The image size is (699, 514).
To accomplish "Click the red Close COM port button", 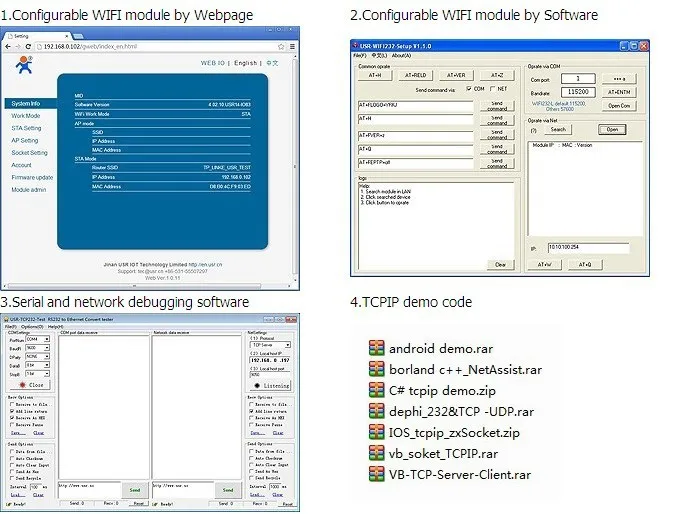I will click(30, 385).
